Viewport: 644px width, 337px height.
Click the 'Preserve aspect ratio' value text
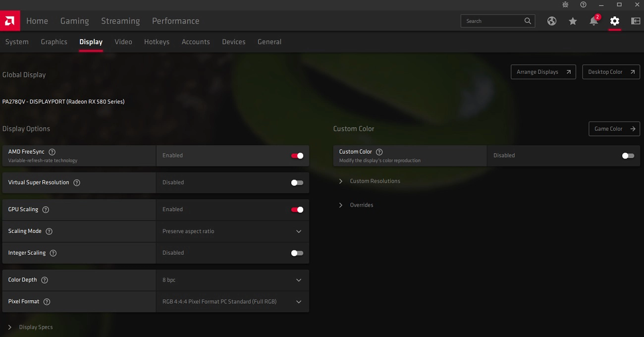tap(188, 231)
